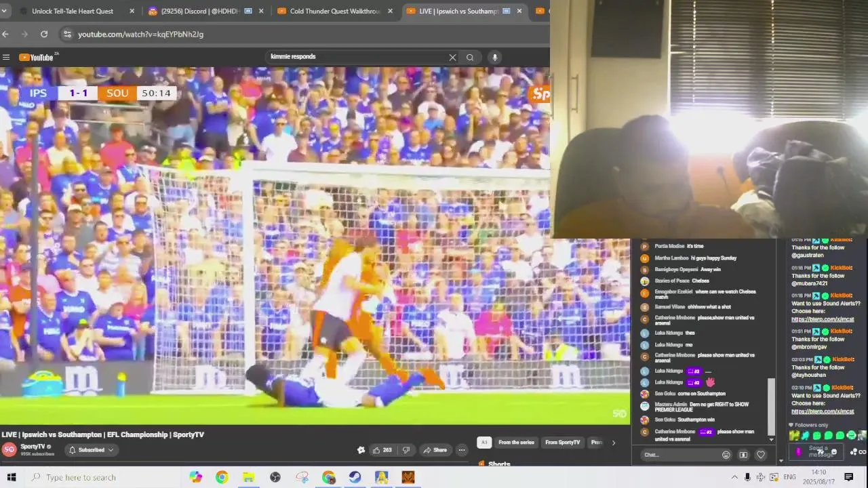Click the ENG language indicator
868x488 pixels.
pos(789,477)
